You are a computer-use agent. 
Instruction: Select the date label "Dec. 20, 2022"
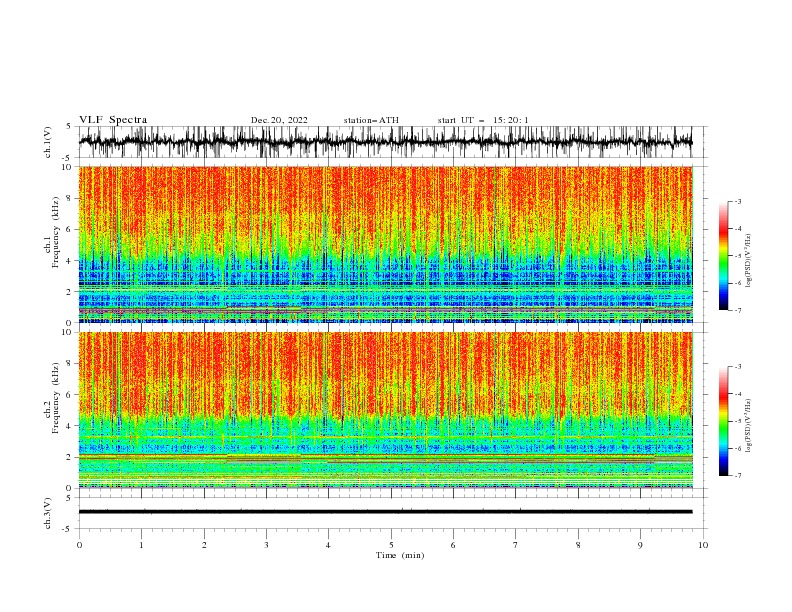pos(279,120)
